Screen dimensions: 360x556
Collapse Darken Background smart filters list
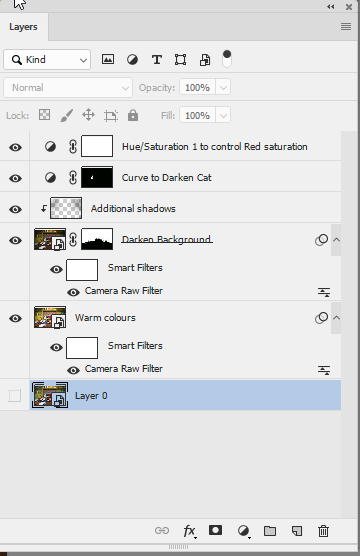tap(336, 240)
